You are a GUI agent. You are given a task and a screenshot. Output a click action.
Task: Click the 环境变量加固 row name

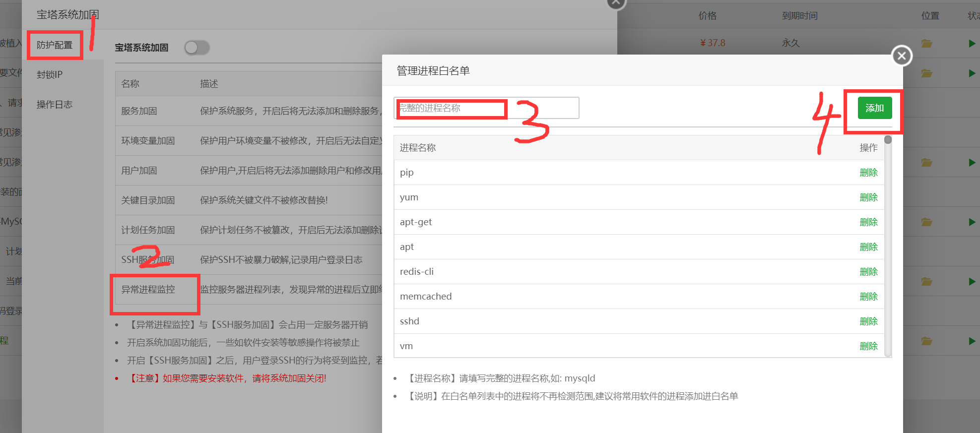[x=148, y=141]
